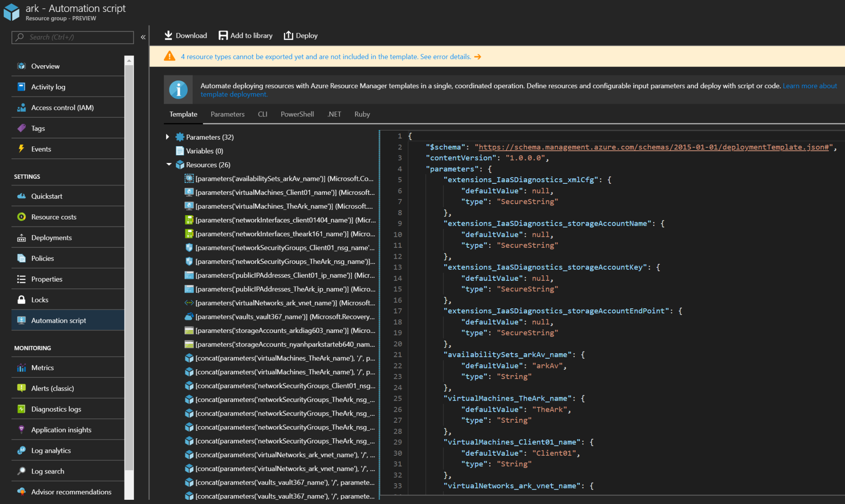This screenshot has width=845, height=504.
Task: Click the Resource costs circle icon
Action: click(x=21, y=217)
